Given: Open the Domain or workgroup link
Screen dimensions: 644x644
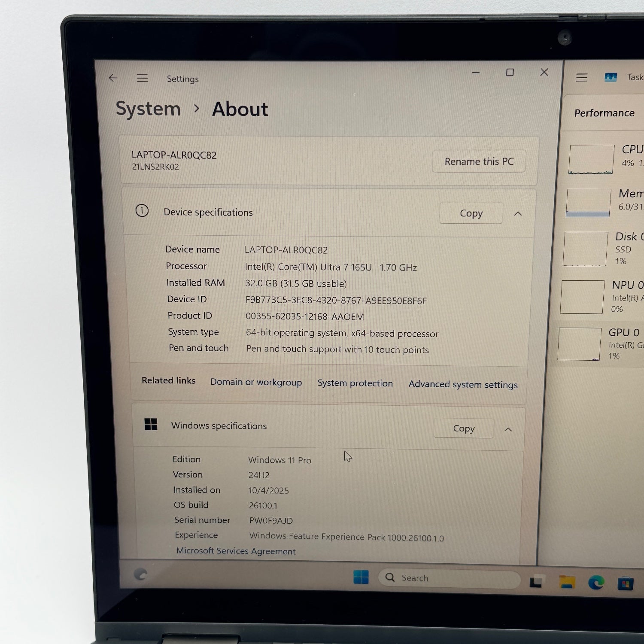Looking at the screenshot, I should tap(256, 382).
